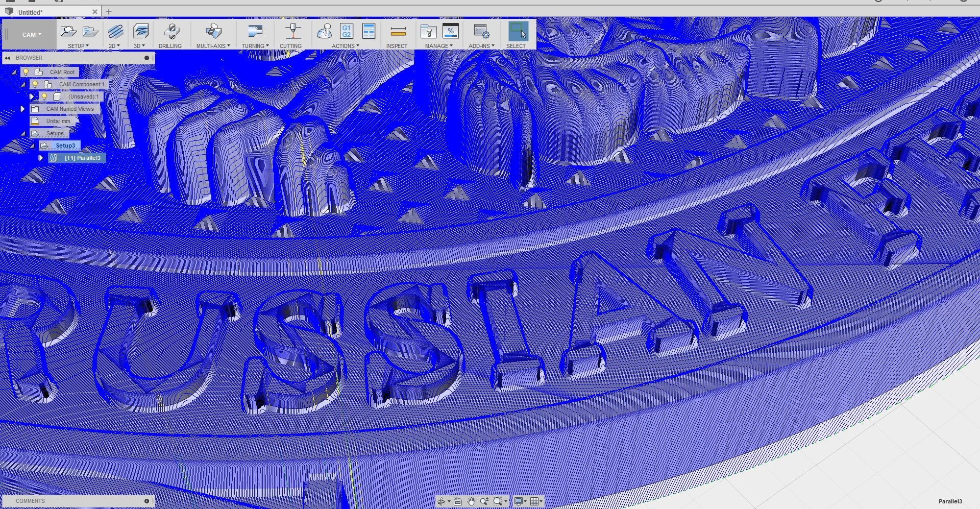
Task: Open Display Settings dropdown arrow
Action: pos(525,502)
